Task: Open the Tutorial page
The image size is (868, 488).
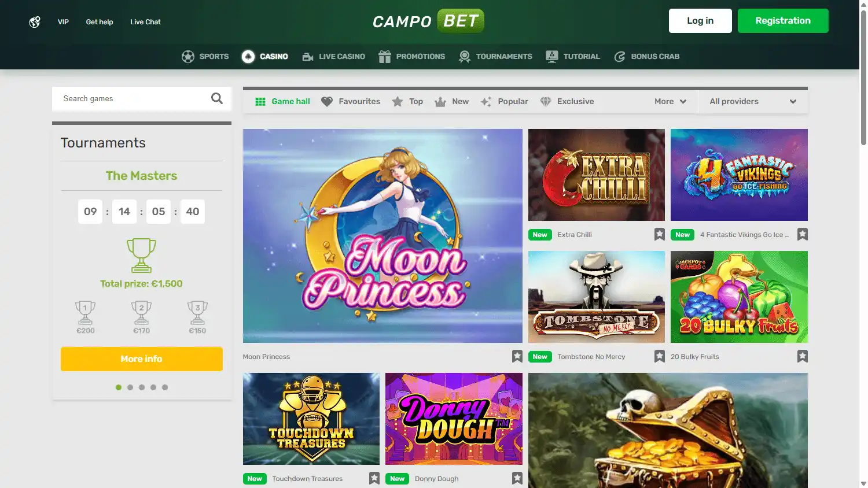Action: point(573,57)
